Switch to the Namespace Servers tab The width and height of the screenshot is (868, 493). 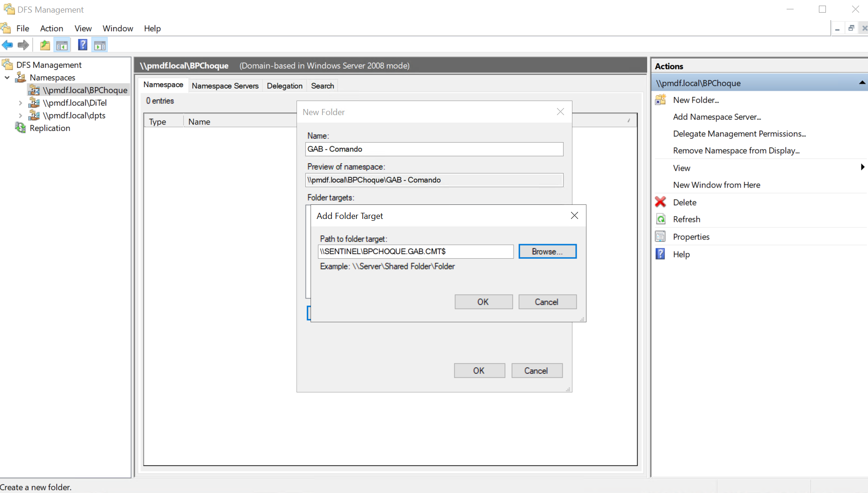pyautogui.click(x=225, y=86)
